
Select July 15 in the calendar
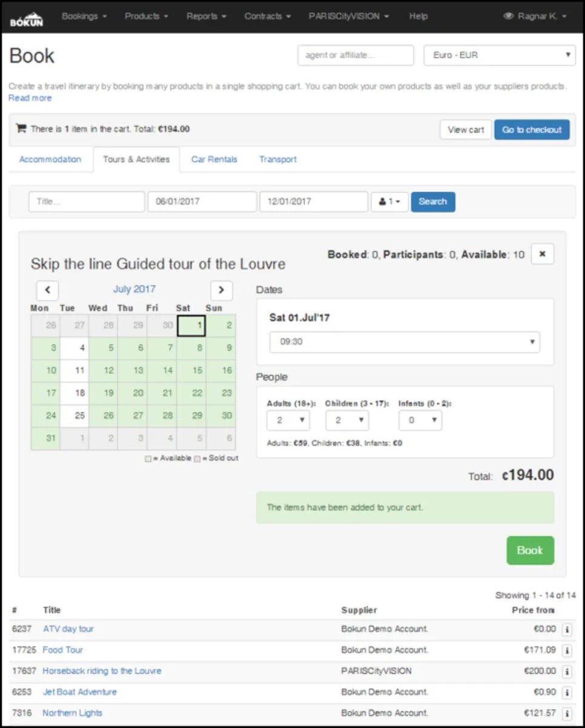[x=198, y=370]
